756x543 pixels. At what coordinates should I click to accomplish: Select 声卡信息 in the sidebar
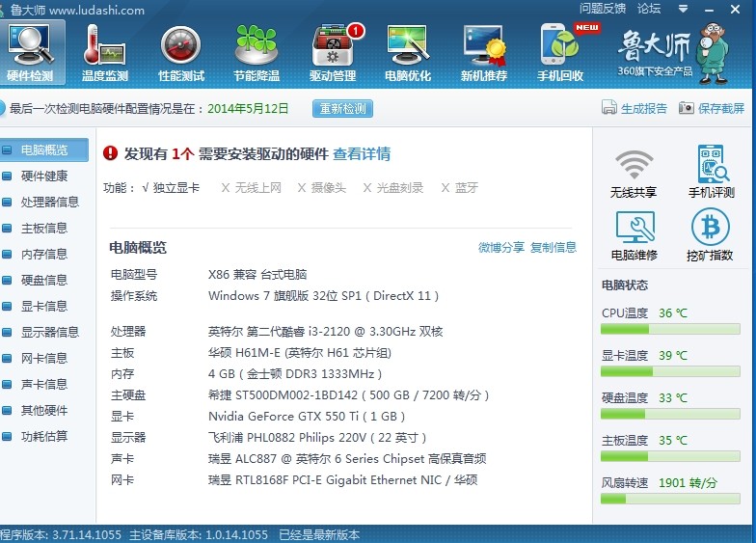tap(44, 384)
